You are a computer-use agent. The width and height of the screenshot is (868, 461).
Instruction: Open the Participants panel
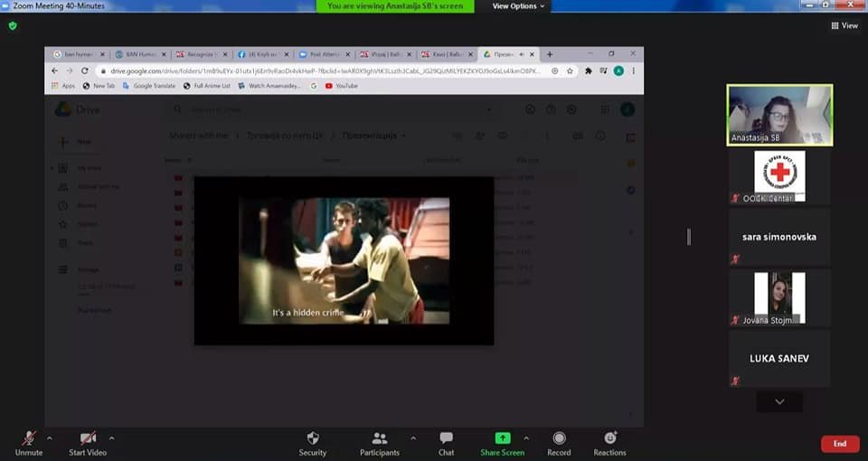[x=379, y=444]
